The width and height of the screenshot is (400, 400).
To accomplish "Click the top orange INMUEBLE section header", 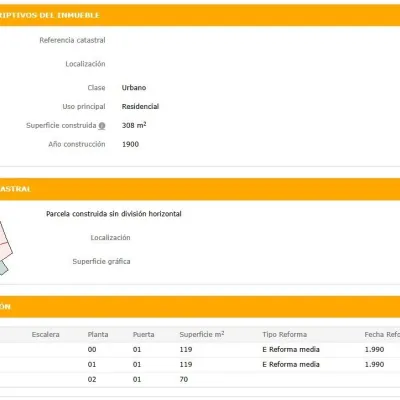I will [x=200, y=15].
